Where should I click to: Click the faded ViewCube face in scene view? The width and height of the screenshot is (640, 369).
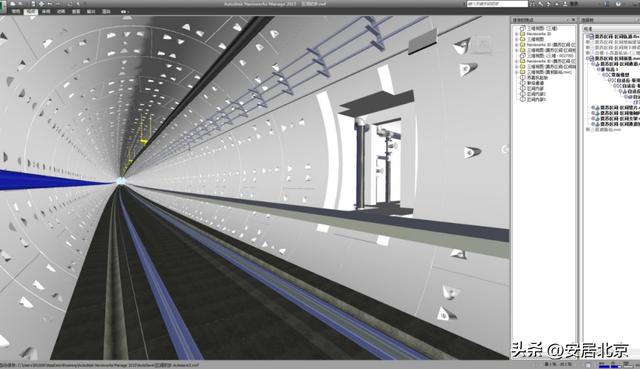(482, 45)
